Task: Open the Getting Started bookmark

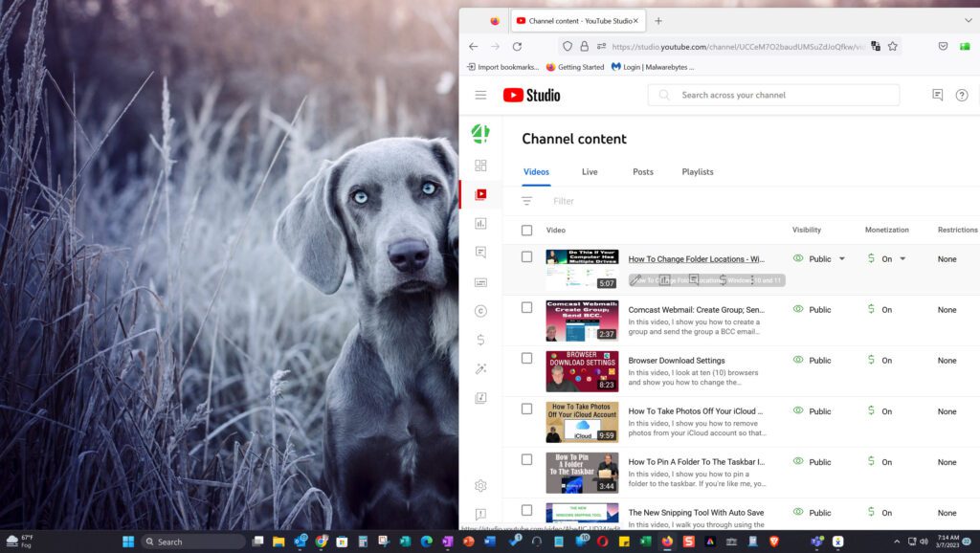Action: tap(575, 67)
